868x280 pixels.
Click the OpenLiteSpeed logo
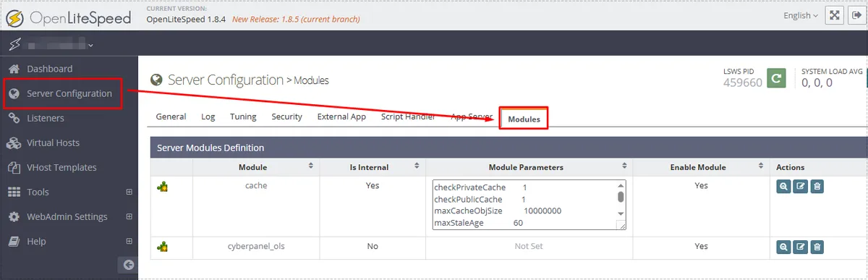69,17
